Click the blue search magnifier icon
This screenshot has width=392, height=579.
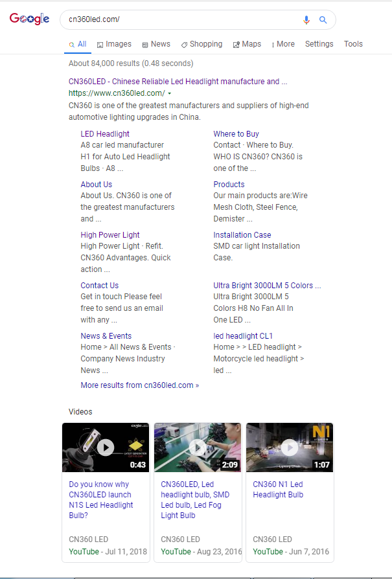[x=323, y=19]
